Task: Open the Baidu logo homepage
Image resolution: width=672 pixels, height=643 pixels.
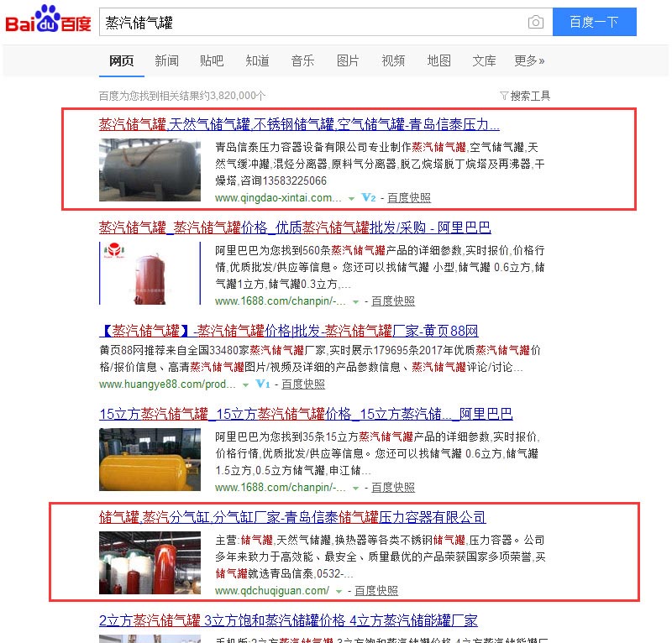Action: coord(48,18)
